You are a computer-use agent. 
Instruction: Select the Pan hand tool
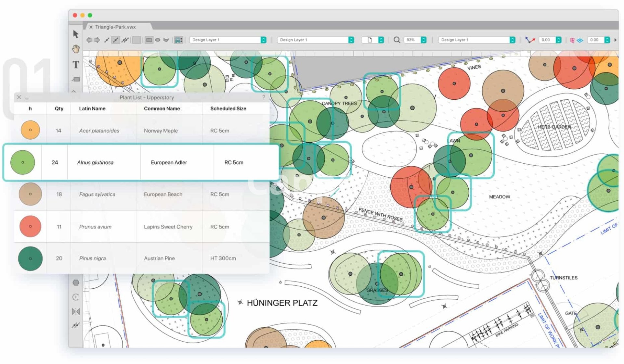click(76, 49)
